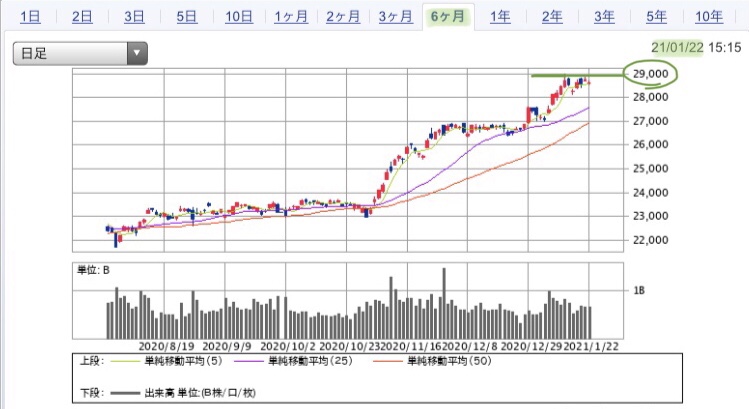
Task: Click the 単純移動平均(25) legend entry
Action: click(310, 361)
